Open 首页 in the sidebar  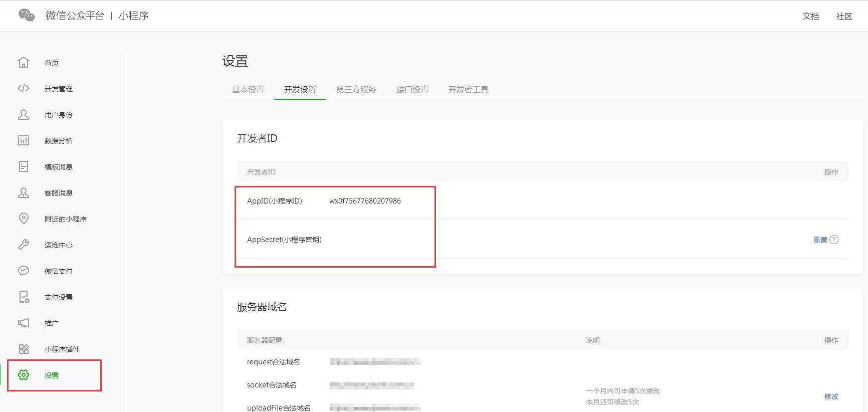(52, 63)
